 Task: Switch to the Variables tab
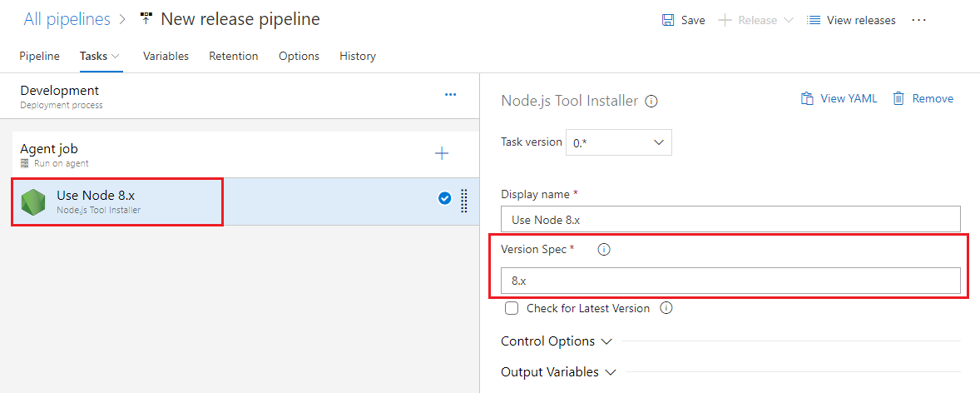point(166,56)
